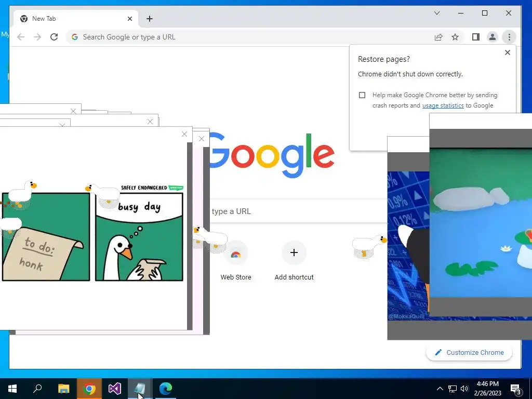Screen dimensions: 532x399
Task: Open the notification center icon
Action: [x=516, y=389]
